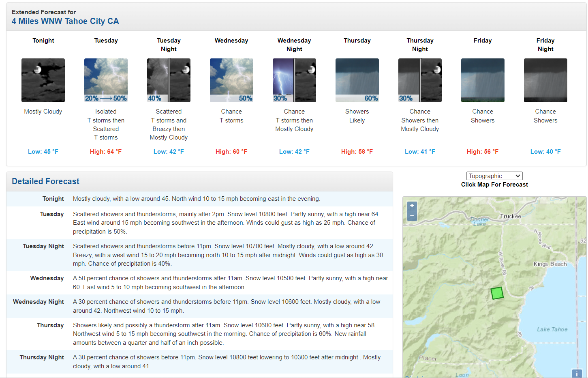Image resolution: width=588 pixels, height=378 pixels.
Task: Click the Click Map For Forecast label
Action: pyautogui.click(x=494, y=185)
